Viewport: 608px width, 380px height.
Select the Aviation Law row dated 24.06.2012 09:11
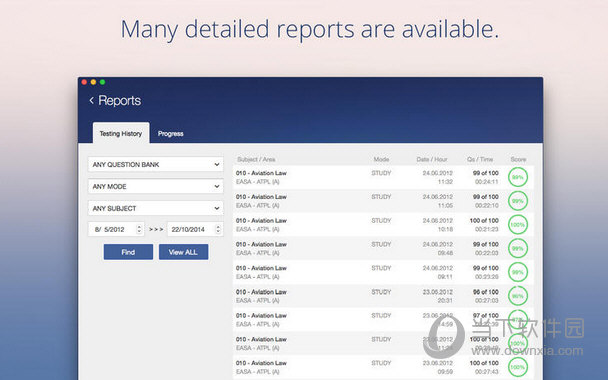[x=383, y=272]
